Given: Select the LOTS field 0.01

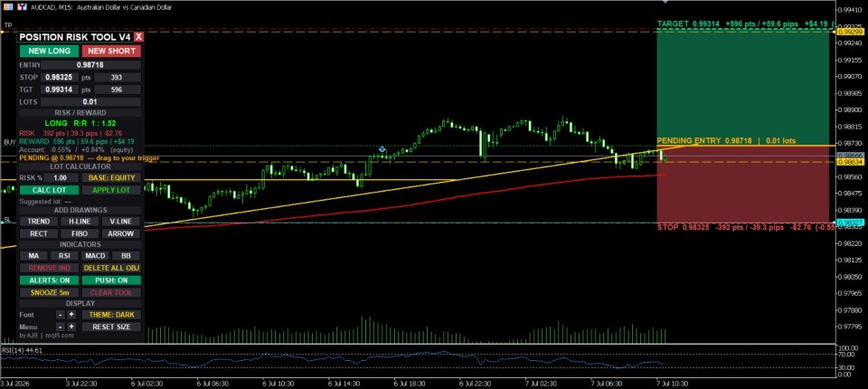Looking at the screenshot, I should click(x=90, y=102).
